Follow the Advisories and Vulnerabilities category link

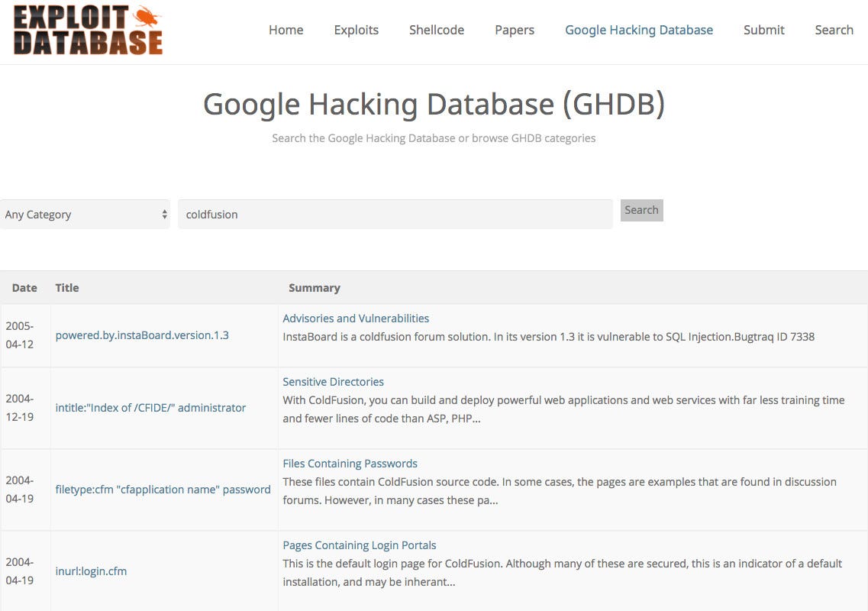(356, 318)
